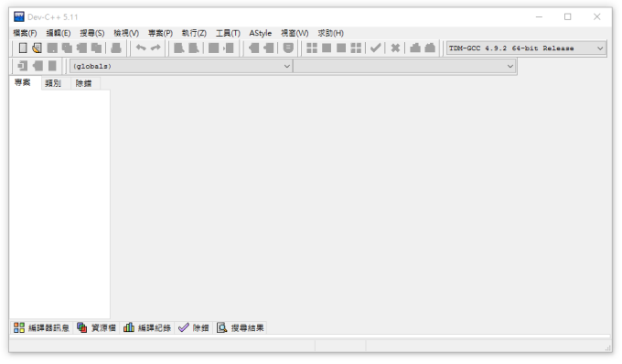Click the Save toolbar icon
622x364 pixels.
[x=52, y=48]
